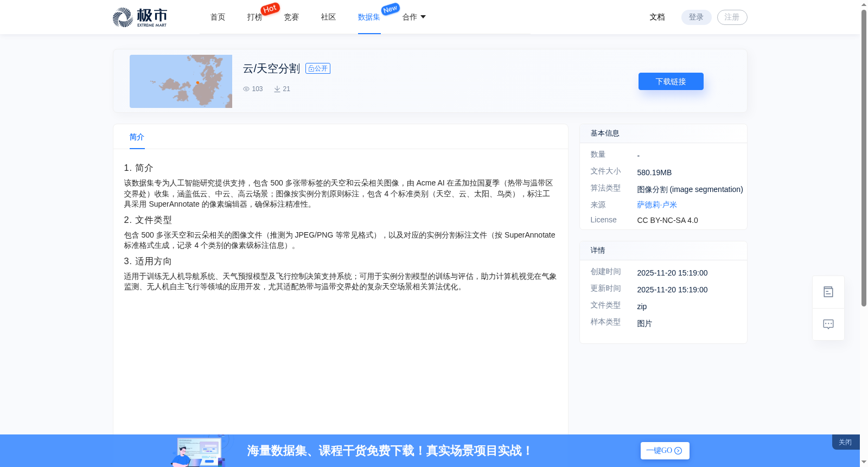Switch to the 简介 tab
Viewport: 868px width, 467px height.
coord(137,137)
